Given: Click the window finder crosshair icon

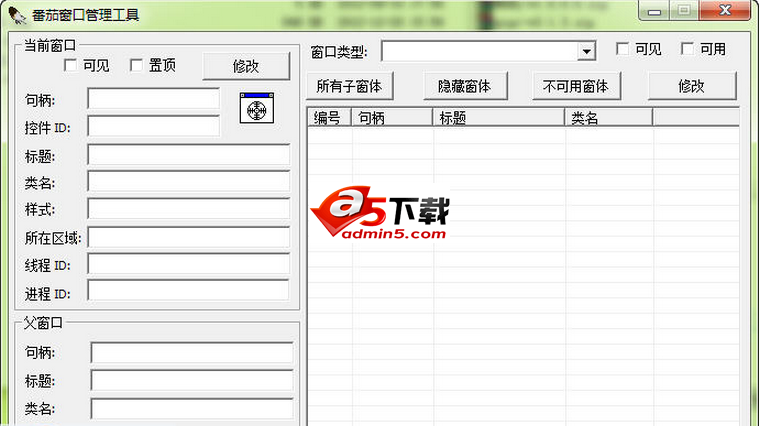Looking at the screenshot, I should 256,109.
